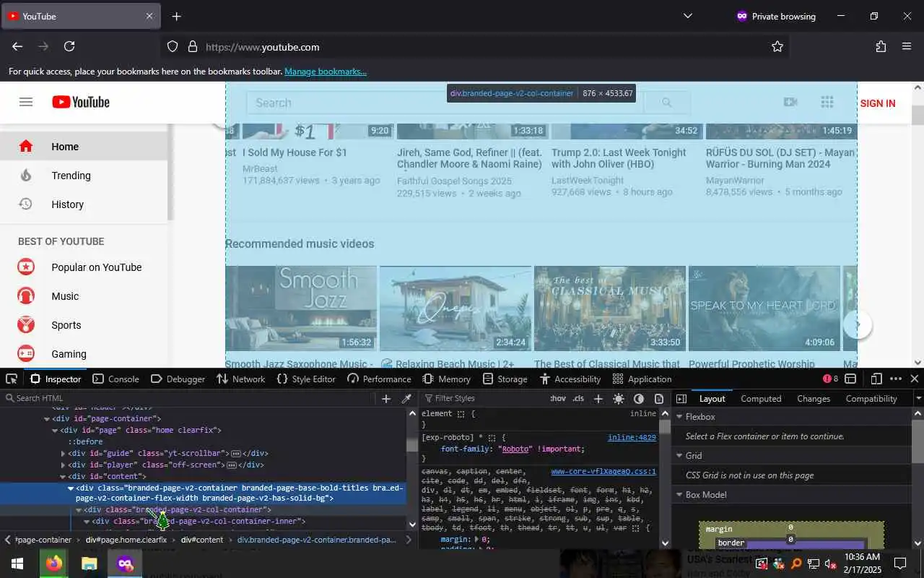Viewport: 924px width, 578px height.
Task: Toggle the three-pane inspector sidebar icon
Action: [681, 398]
